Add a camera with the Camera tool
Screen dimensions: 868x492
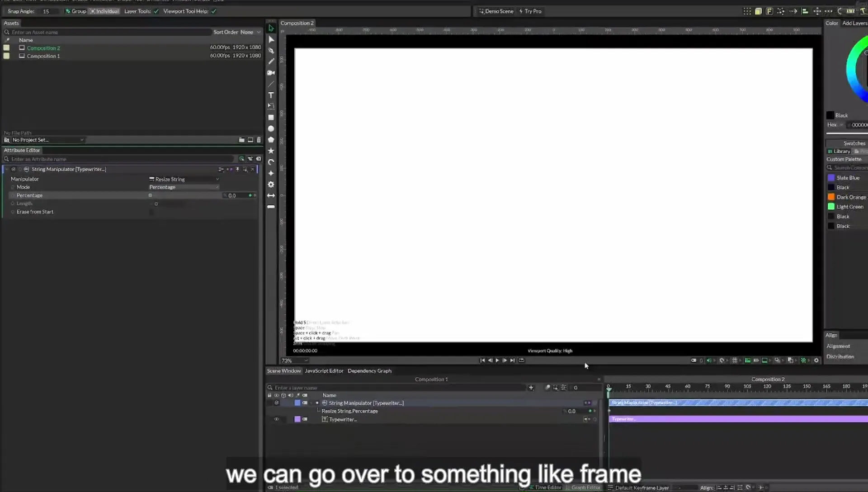(x=271, y=73)
